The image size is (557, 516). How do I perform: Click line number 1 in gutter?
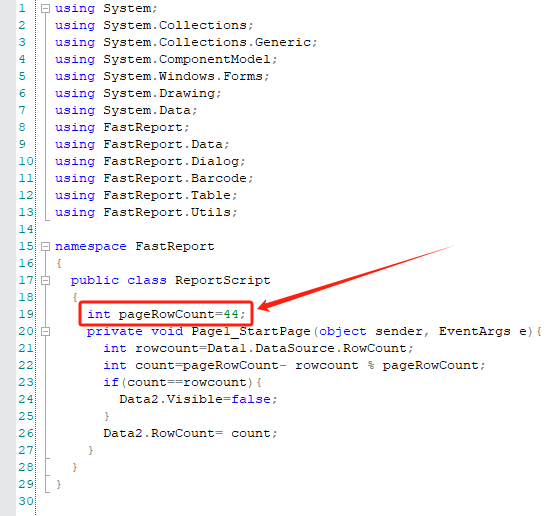tap(22, 9)
